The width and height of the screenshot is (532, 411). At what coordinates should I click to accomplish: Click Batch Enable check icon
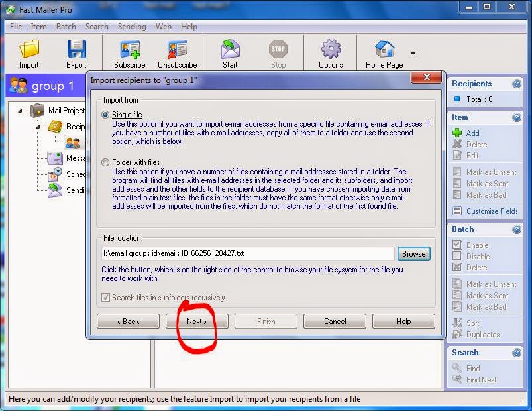click(x=457, y=245)
